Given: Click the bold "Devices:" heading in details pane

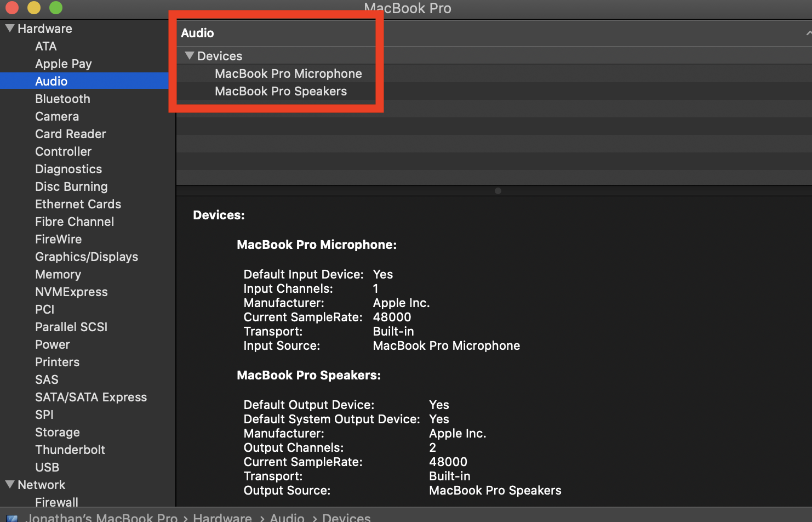Looking at the screenshot, I should (219, 215).
